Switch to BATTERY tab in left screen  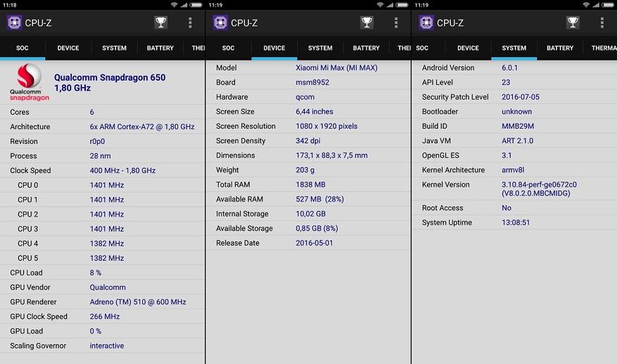click(160, 48)
